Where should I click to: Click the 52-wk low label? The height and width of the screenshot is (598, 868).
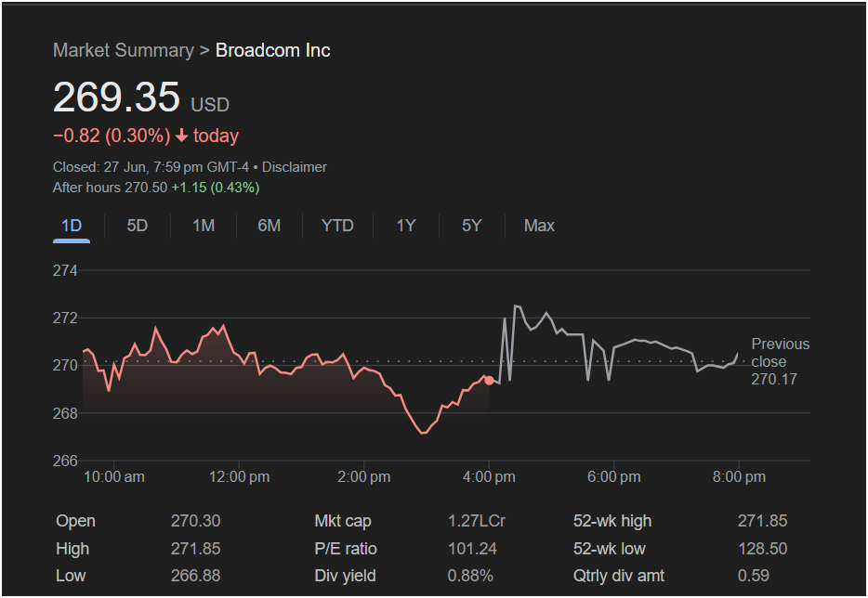click(610, 549)
